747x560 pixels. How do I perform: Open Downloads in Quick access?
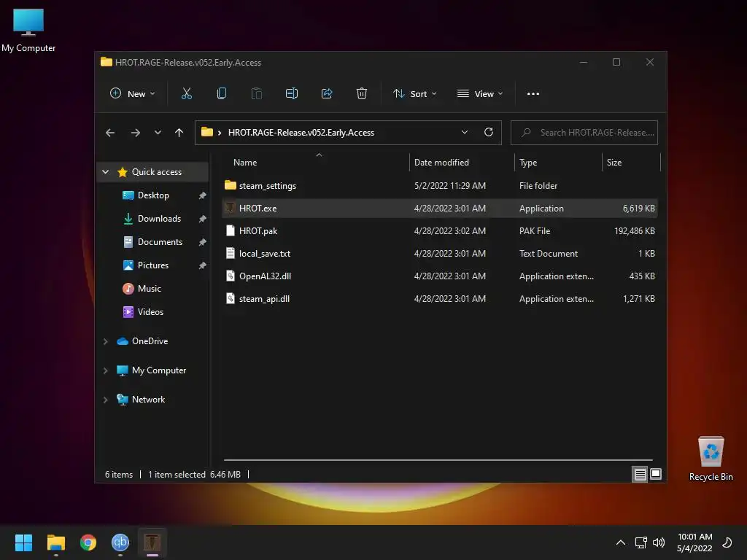[x=159, y=219]
